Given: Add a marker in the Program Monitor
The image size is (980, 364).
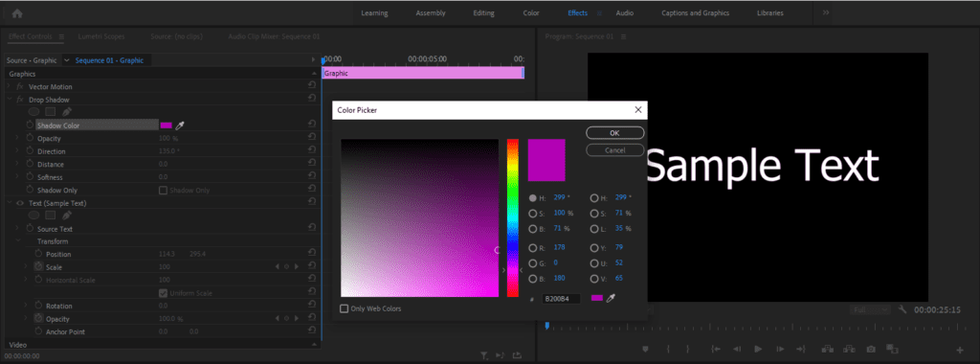Looking at the screenshot, I should [x=646, y=349].
